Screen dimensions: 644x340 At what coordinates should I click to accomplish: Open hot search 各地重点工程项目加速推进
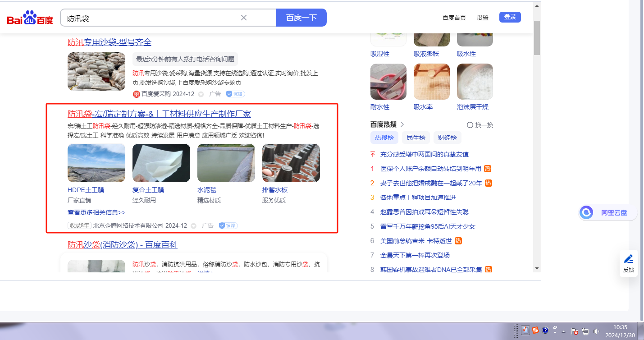pos(418,198)
